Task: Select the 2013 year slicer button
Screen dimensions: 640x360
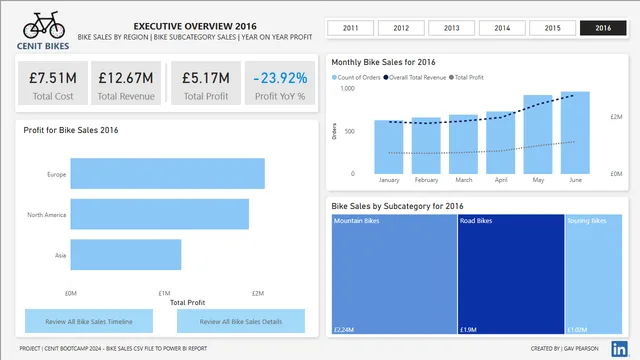Action: pos(451,28)
